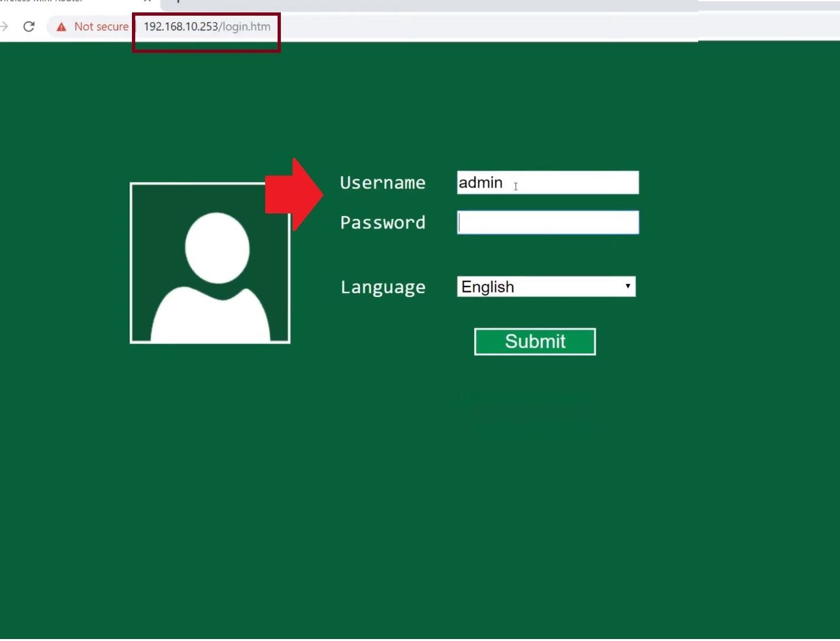Image resolution: width=840 pixels, height=641 pixels.
Task: Click the "Not secure" site info text
Action: click(x=101, y=27)
